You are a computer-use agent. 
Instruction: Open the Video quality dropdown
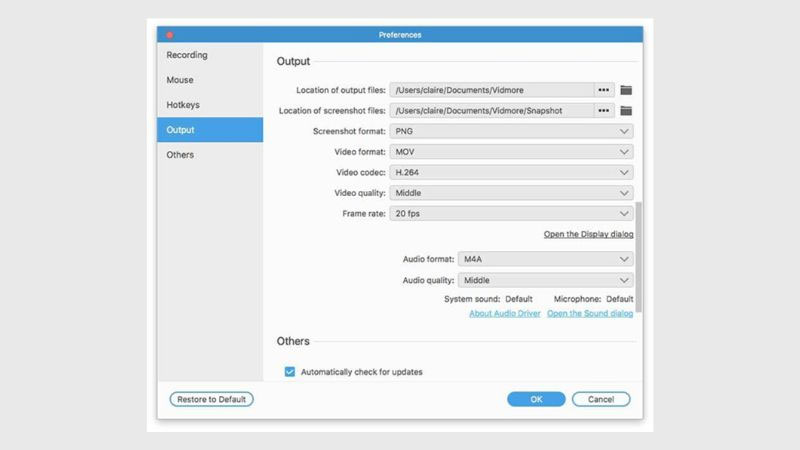pyautogui.click(x=511, y=193)
